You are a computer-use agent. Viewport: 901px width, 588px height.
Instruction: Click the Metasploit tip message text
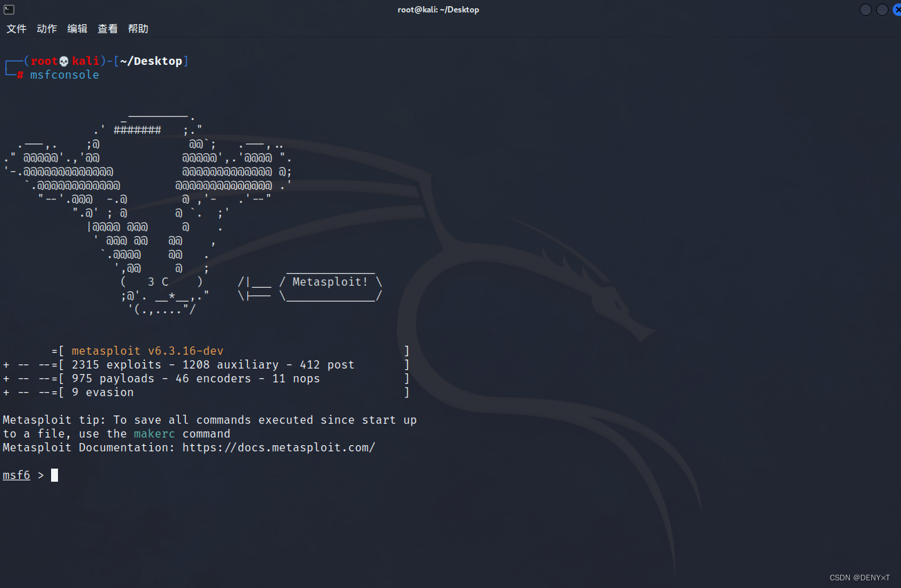tap(207, 420)
